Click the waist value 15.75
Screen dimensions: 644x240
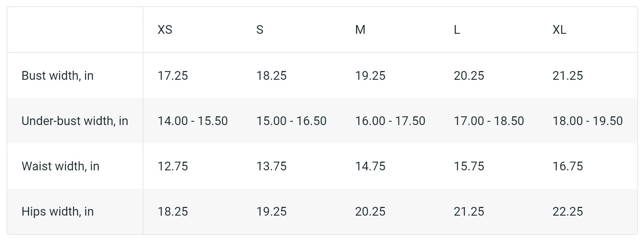469,166
